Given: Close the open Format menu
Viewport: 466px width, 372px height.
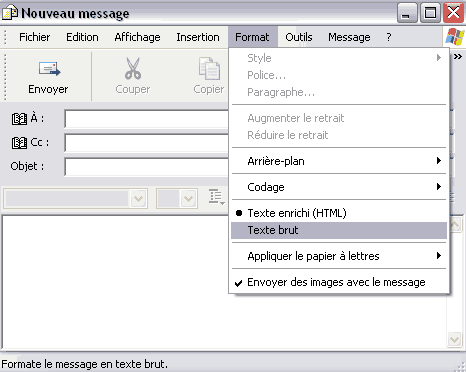Looking at the screenshot, I should coord(252,37).
